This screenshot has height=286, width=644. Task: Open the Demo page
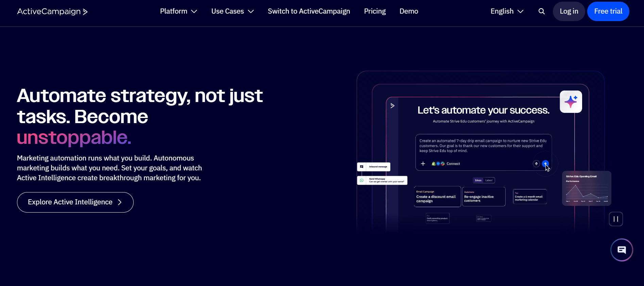click(409, 11)
